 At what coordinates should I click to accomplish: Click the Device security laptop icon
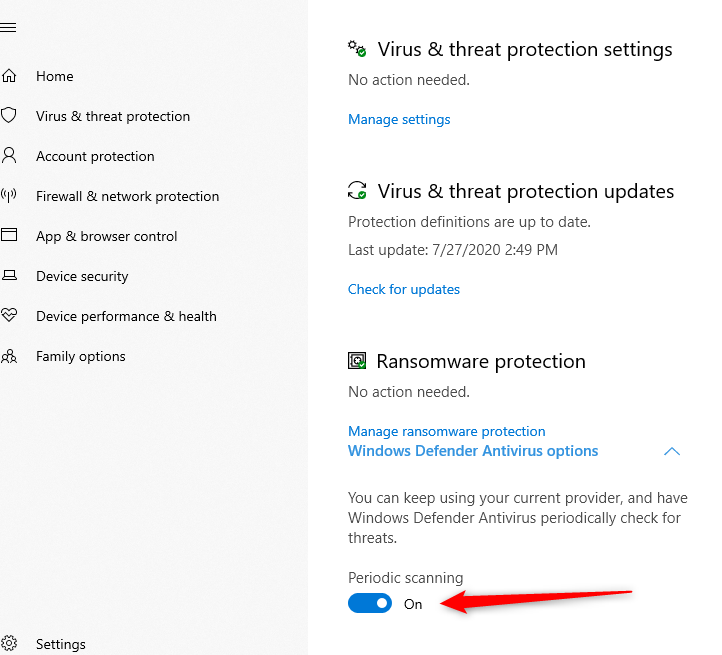[9, 276]
